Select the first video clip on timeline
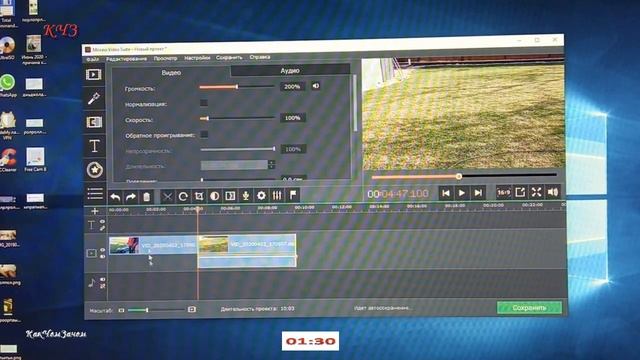The width and height of the screenshot is (640, 360). (153, 246)
